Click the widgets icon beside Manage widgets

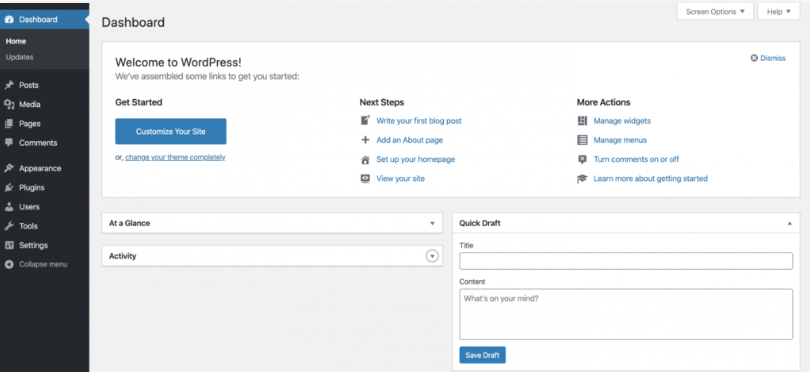point(582,121)
